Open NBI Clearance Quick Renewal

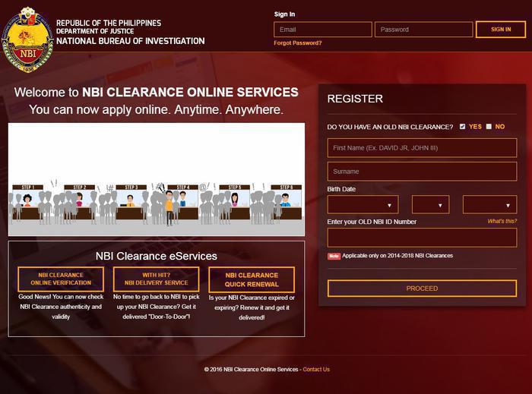252,280
